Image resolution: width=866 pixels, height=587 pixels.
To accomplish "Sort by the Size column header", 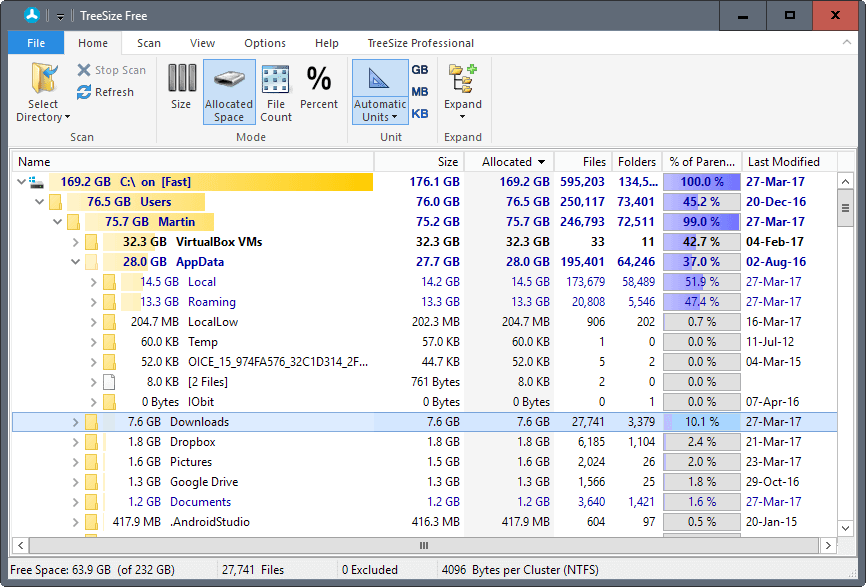I will tap(419, 162).
